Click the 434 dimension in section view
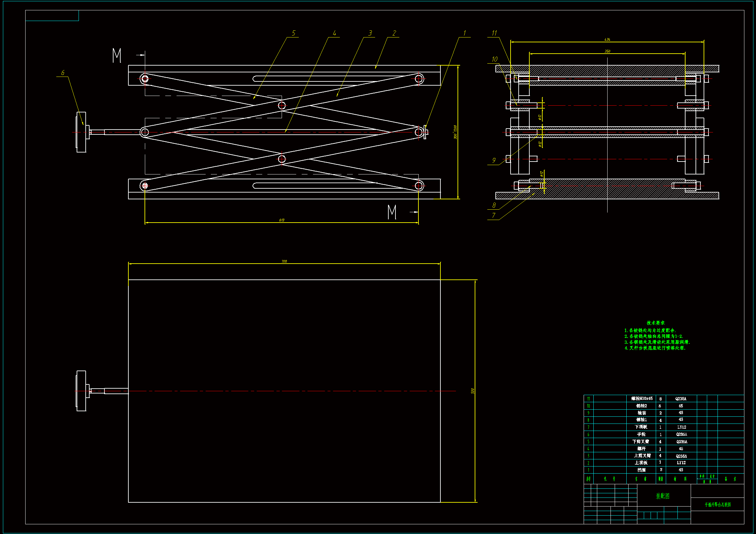Image resolution: width=756 pixels, height=534 pixels. [x=607, y=39]
